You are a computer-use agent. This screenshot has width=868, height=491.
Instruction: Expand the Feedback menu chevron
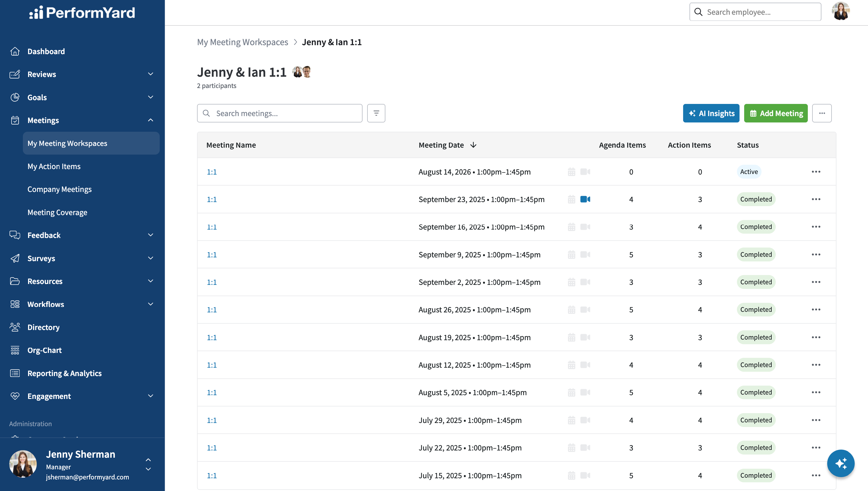click(151, 235)
